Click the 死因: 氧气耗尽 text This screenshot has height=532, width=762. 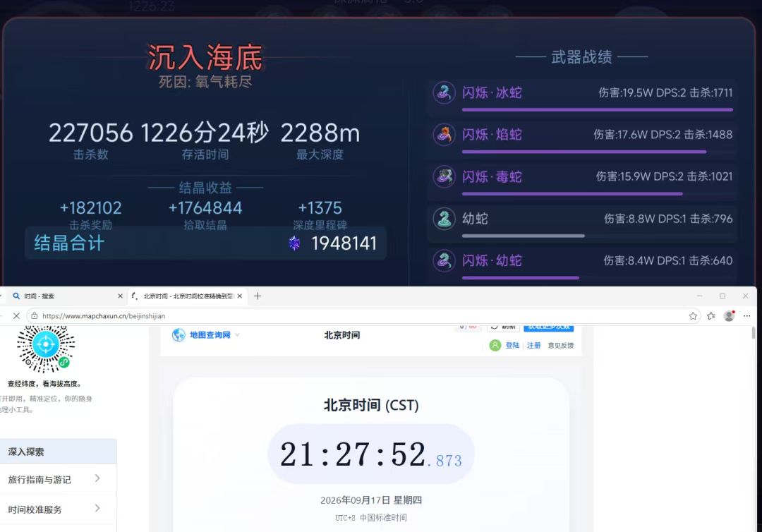(205, 82)
